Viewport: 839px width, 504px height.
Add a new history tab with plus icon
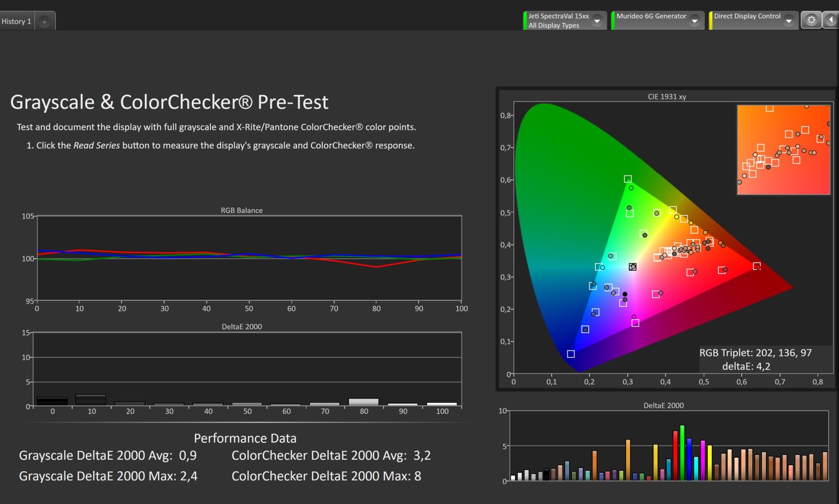(44, 22)
